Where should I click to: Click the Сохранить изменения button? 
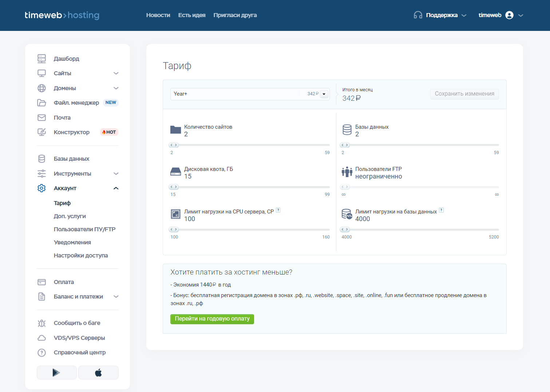[x=464, y=94]
